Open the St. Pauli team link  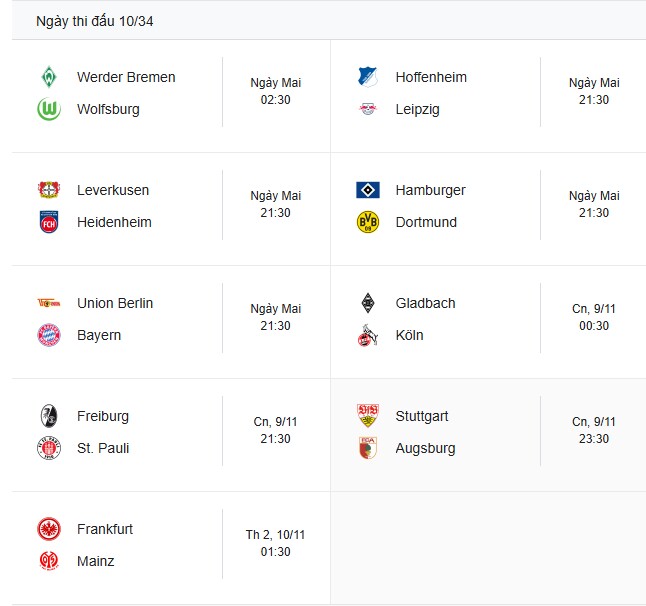[x=103, y=448]
